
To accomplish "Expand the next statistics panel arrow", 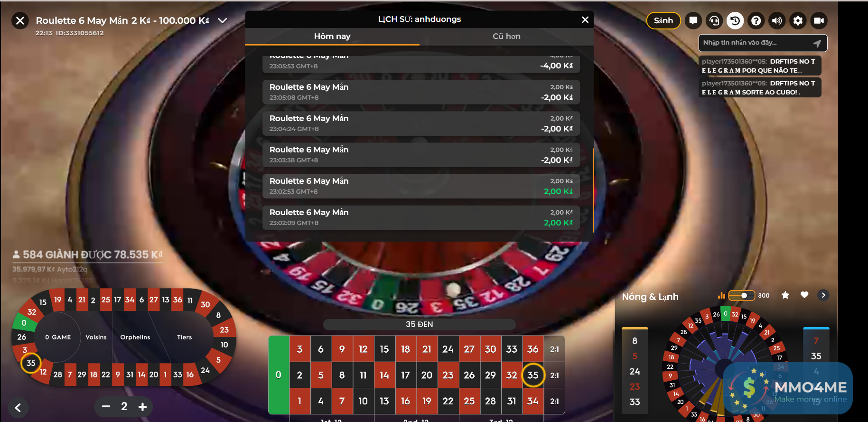I will [823, 295].
